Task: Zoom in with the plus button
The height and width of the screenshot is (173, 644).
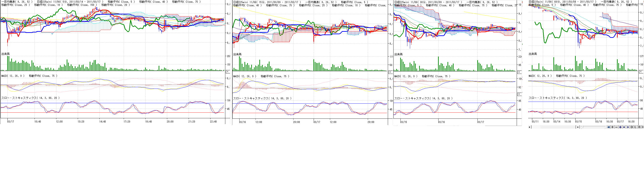Action: pyautogui.click(x=612, y=127)
